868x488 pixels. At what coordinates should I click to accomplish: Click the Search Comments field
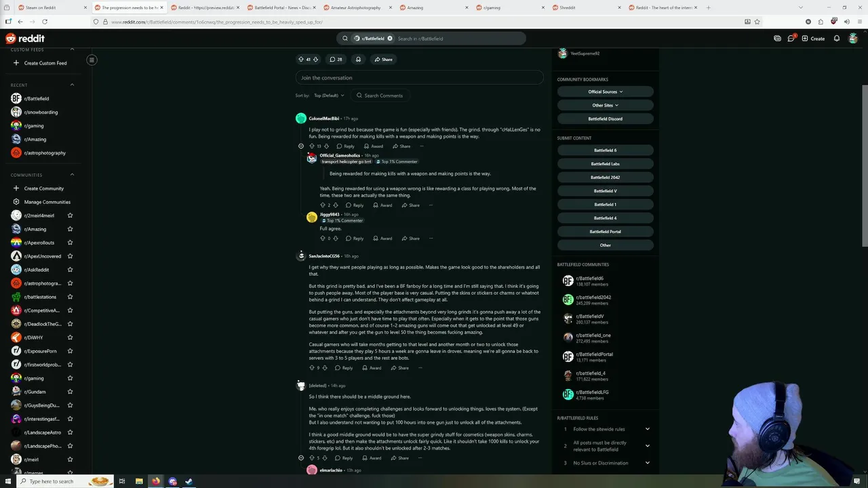point(381,96)
